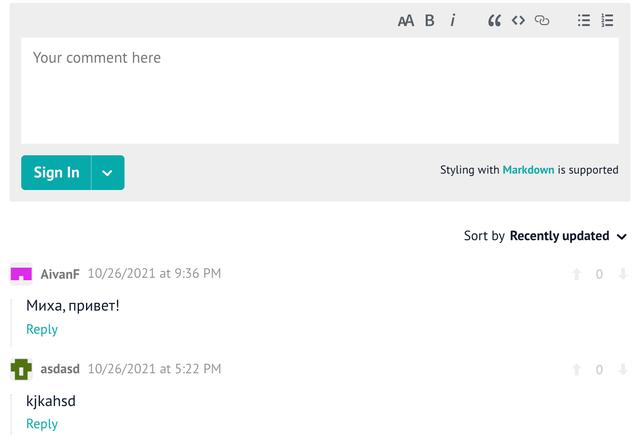Toggle bold formatting in comment toolbar
640x435 pixels.
click(x=430, y=20)
